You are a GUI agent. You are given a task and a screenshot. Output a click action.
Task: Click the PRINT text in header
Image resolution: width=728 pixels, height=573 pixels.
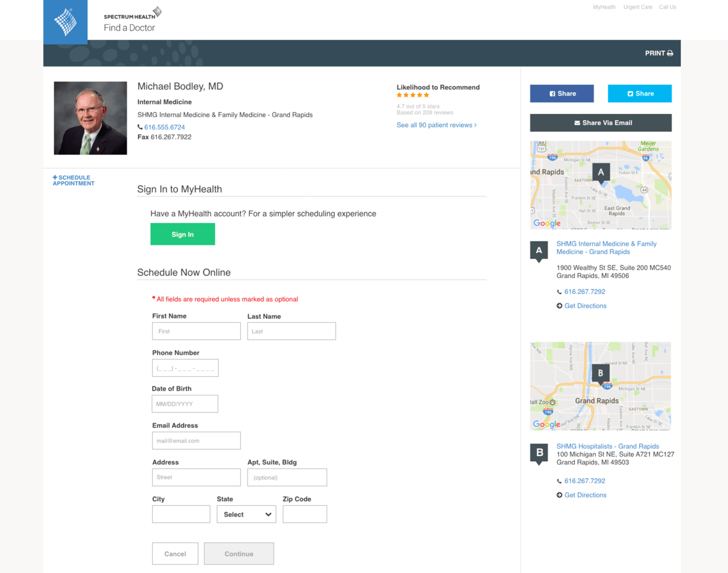(655, 53)
